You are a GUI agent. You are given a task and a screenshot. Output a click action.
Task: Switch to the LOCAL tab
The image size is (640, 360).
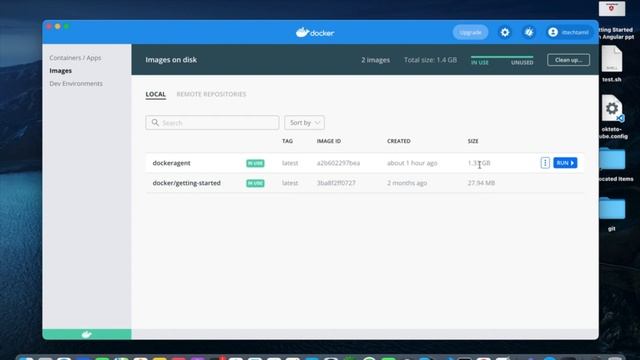[x=156, y=94]
